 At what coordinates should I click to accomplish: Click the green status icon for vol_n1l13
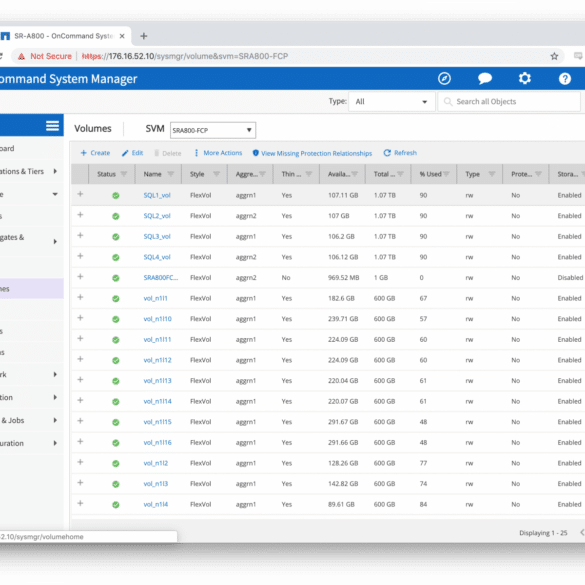(x=116, y=381)
